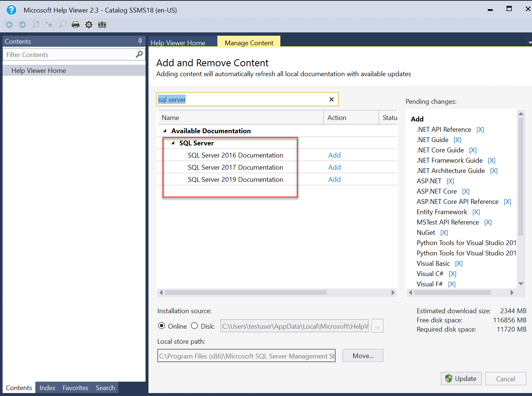Toggle the Contents panel pin
The image size is (532, 396).
pyautogui.click(x=140, y=41)
